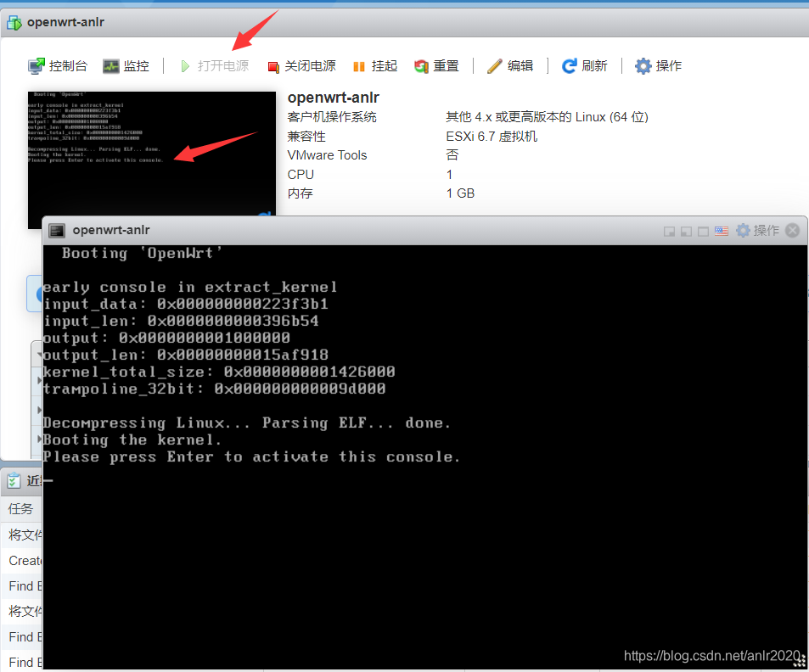Click the 其他 4.x Linux guest OS value
Viewport: 809px width, 672px height.
point(547,117)
